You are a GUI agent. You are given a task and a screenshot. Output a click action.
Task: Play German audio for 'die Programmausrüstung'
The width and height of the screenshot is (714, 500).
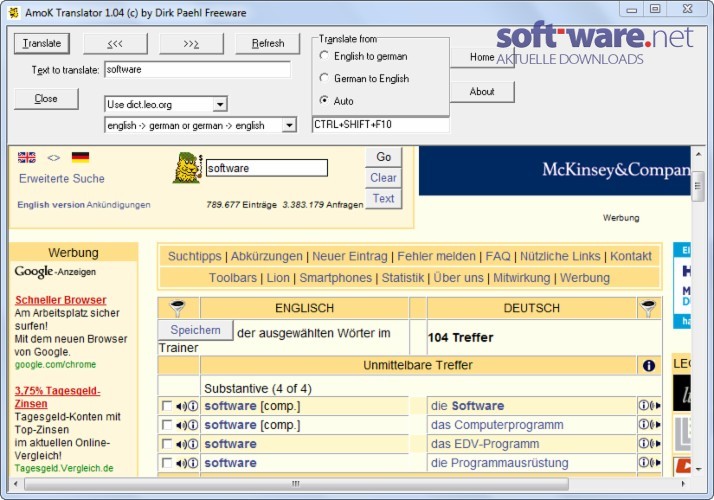click(x=655, y=463)
